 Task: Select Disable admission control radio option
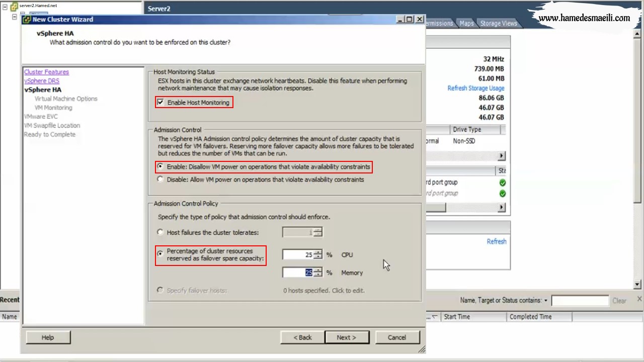click(160, 179)
